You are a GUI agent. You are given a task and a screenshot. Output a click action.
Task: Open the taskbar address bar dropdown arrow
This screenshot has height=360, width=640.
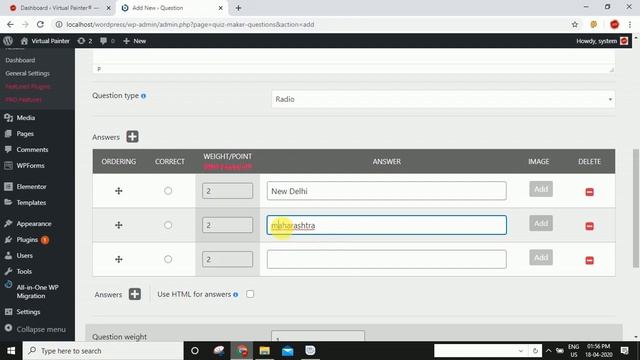[x=520, y=351]
